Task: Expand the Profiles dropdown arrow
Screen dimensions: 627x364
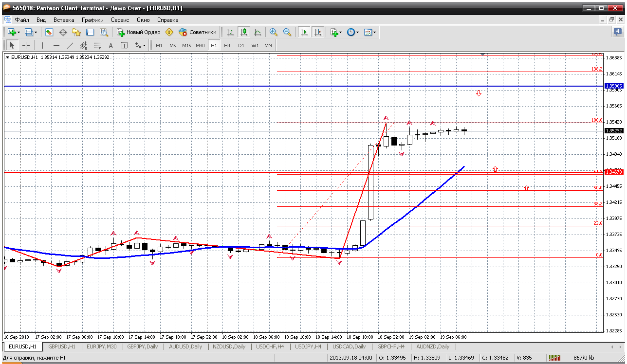Action: (x=36, y=32)
